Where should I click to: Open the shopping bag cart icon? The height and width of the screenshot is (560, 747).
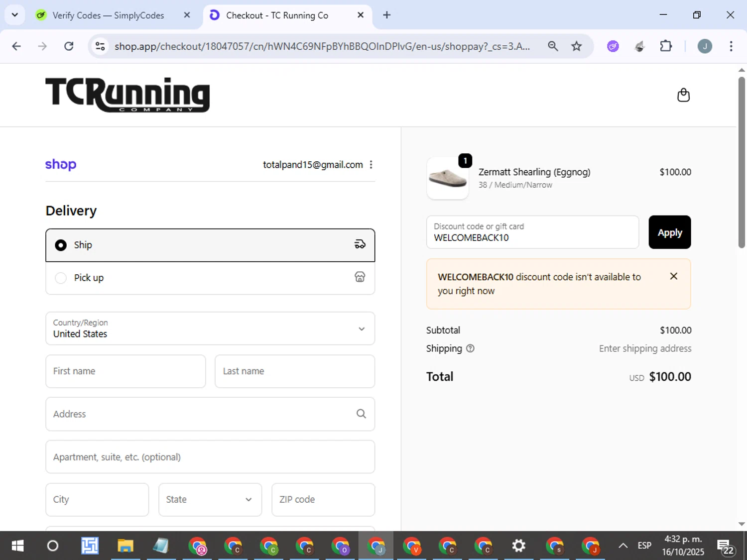pyautogui.click(x=683, y=95)
